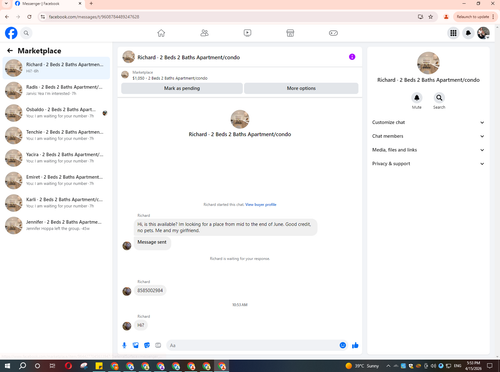The width and height of the screenshot is (500, 372).
Task: Open Karli conversation in list
Action: (x=56, y=203)
